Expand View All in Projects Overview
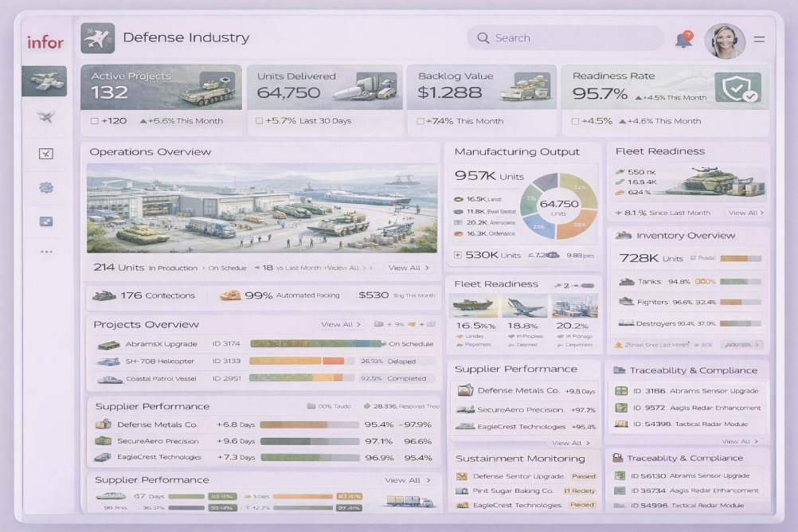 (x=340, y=324)
